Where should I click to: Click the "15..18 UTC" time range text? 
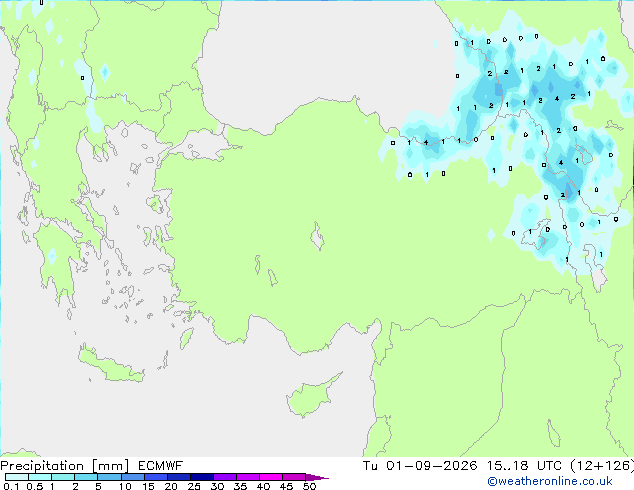524,466
